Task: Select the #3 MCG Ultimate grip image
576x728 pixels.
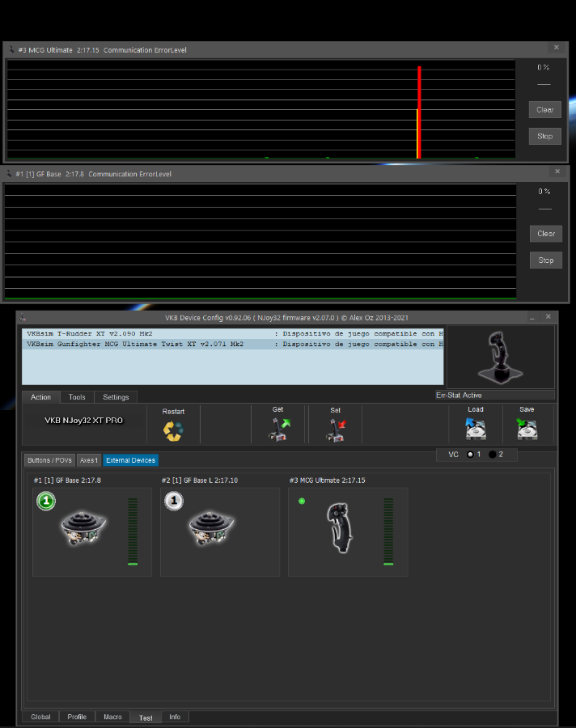Action: click(x=340, y=528)
